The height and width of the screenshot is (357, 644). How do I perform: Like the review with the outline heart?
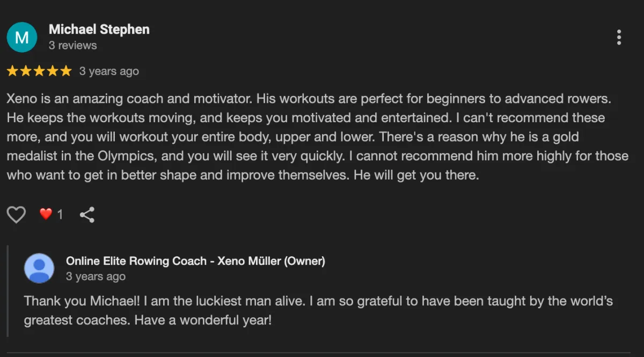(x=16, y=215)
